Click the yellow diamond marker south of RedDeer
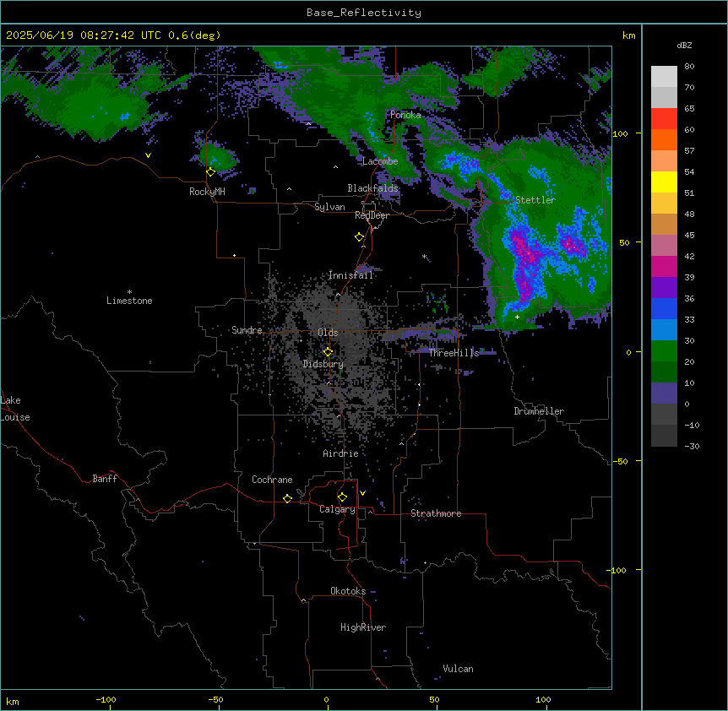 pyautogui.click(x=360, y=237)
